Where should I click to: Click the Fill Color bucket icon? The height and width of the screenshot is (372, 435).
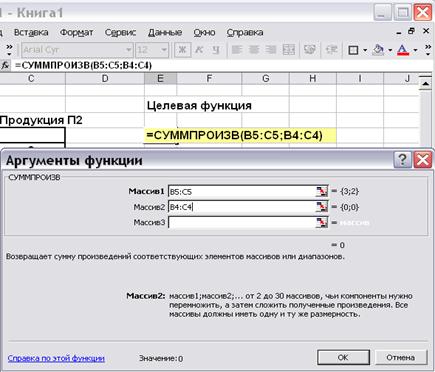click(x=378, y=50)
